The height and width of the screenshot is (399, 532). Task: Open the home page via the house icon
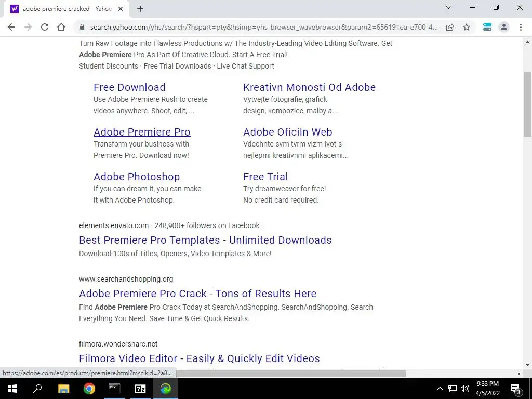tap(61, 27)
